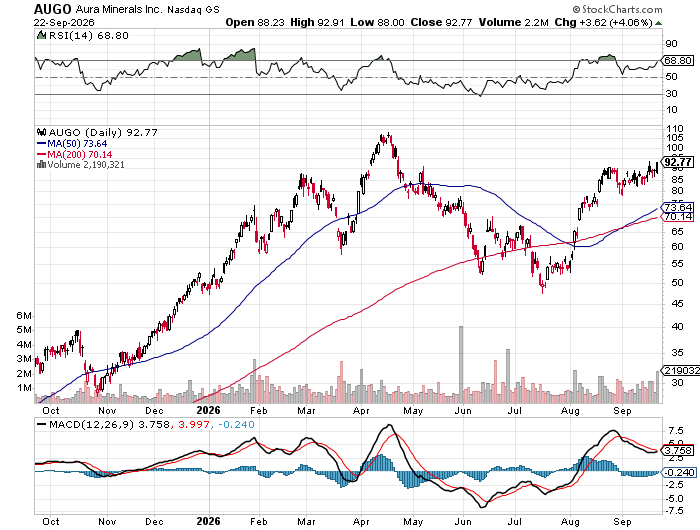Click the 73.64 blue moving average tag
The width and height of the screenshot is (700, 530).
[x=678, y=207]
